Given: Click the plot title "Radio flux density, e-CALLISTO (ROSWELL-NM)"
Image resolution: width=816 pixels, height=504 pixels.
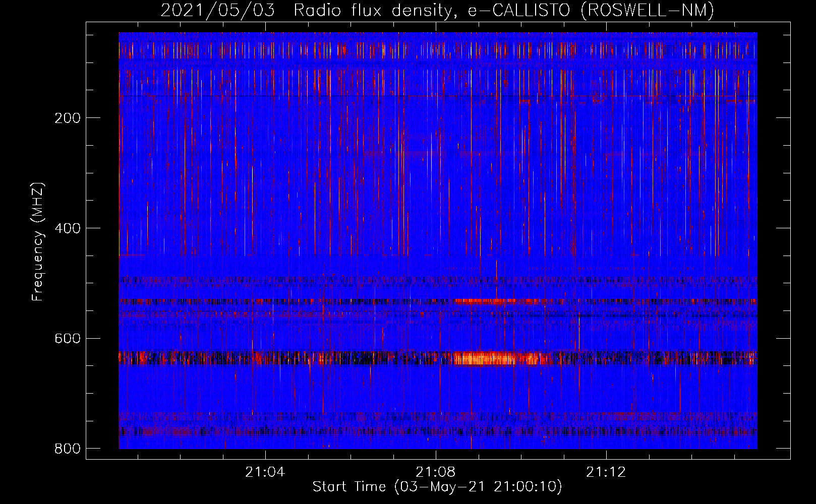Looking at the screenshot, I should click(504, 10).
